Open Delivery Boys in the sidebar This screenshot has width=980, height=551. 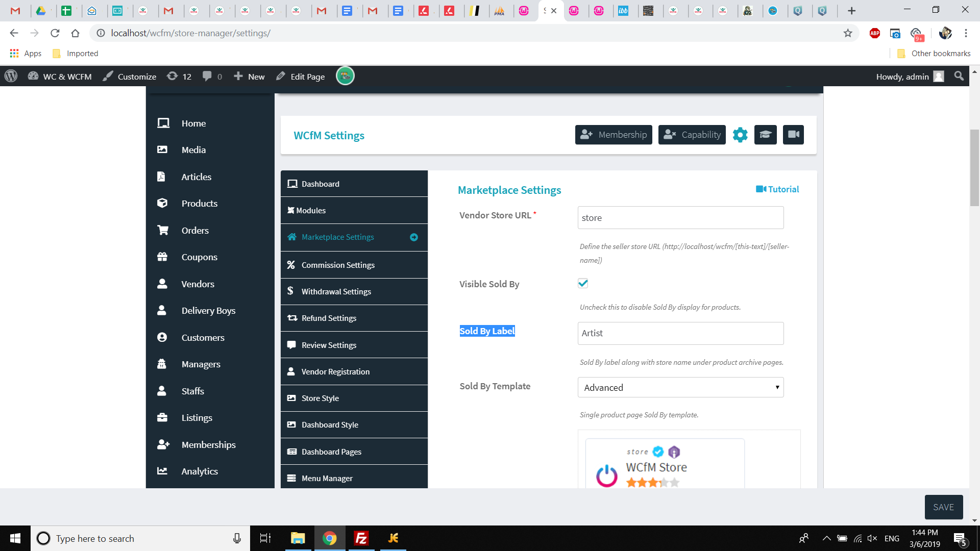pyautogui.click(x=210, y=310)
